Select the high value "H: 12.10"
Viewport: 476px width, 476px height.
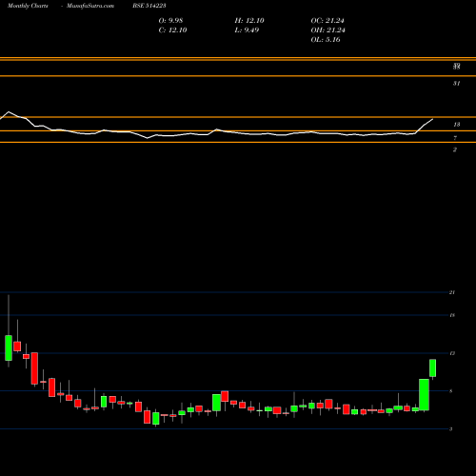[249, 21]
